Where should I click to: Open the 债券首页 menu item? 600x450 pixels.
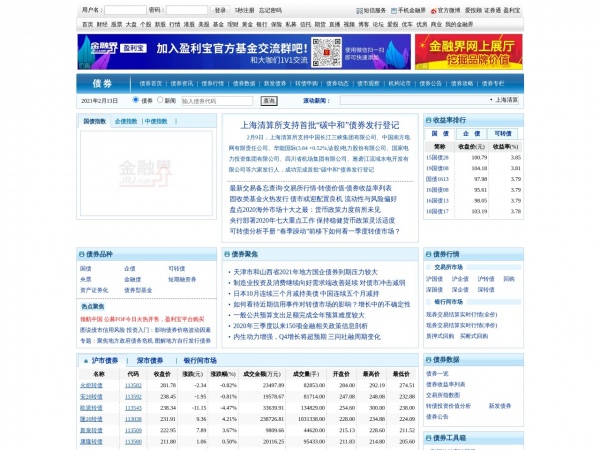[151, 83]
